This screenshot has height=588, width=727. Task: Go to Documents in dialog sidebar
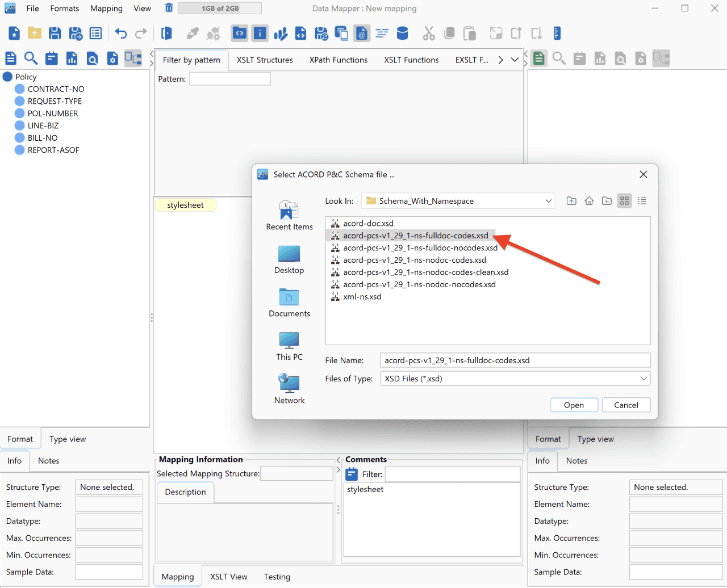click(289, 303)
